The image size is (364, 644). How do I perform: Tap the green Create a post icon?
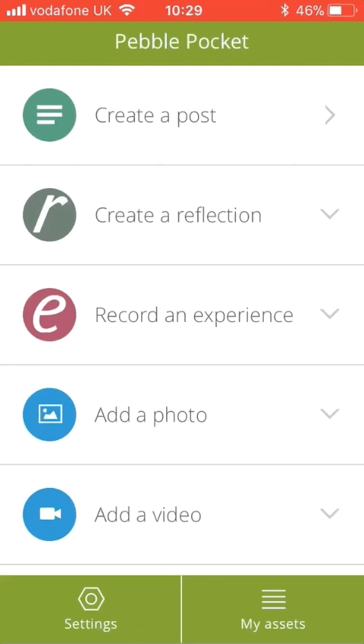coord(49,115)
